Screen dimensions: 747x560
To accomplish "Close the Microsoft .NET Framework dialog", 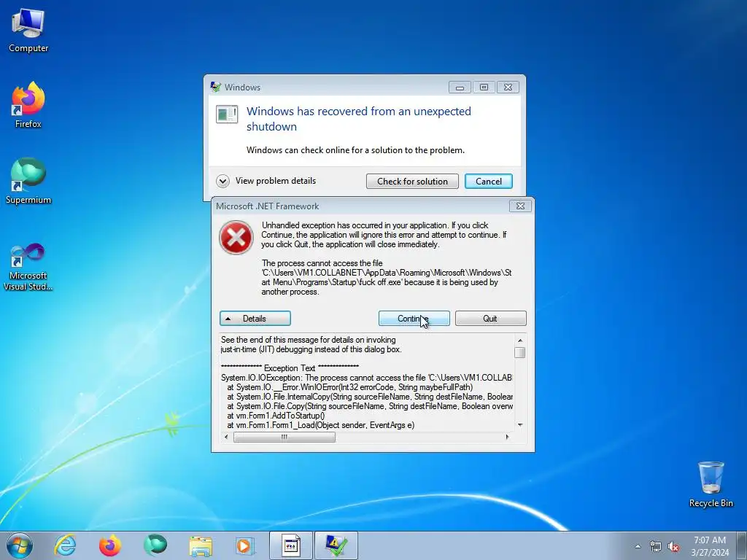I will coord(520,206).
